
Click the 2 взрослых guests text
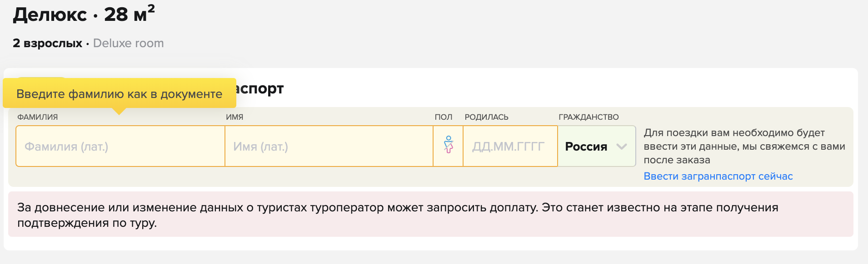[48, 43]
